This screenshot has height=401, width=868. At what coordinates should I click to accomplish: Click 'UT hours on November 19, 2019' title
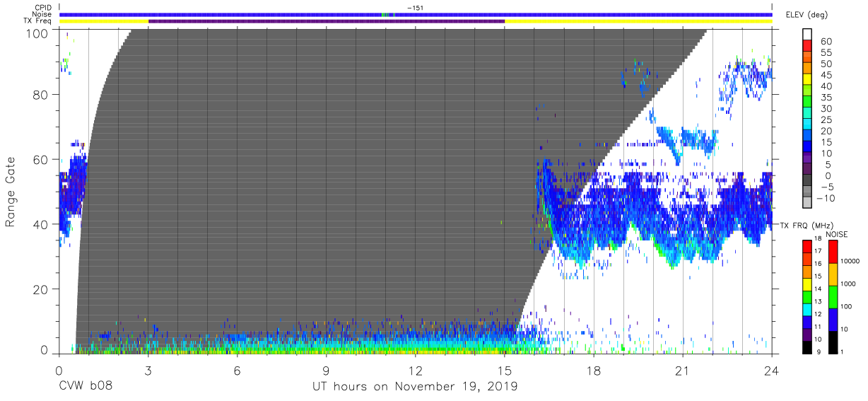click(x=416, y=387)
